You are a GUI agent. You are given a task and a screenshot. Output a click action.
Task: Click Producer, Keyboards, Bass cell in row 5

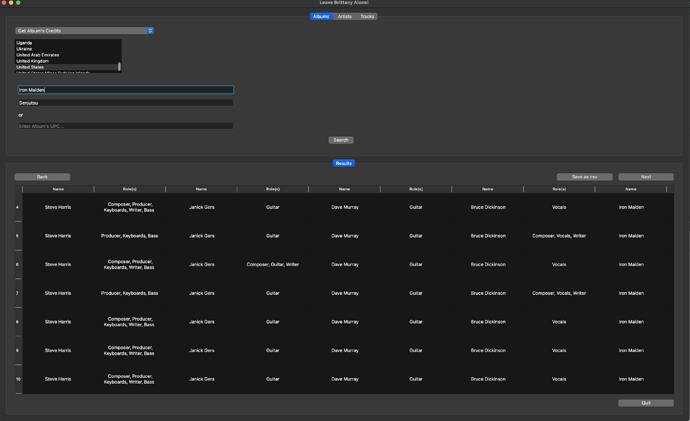[130, 236]
